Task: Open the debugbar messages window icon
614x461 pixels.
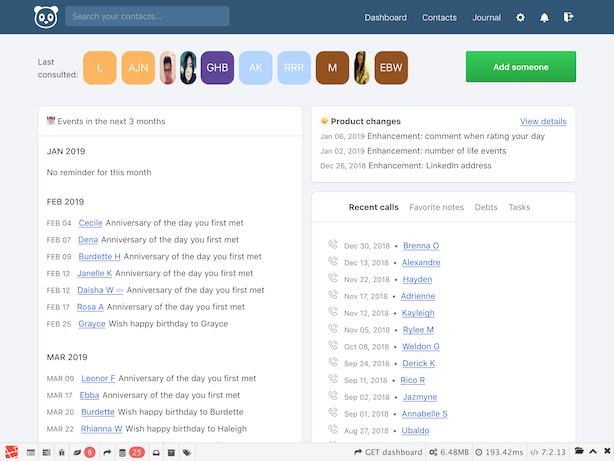Action: [x=31, y=452]
